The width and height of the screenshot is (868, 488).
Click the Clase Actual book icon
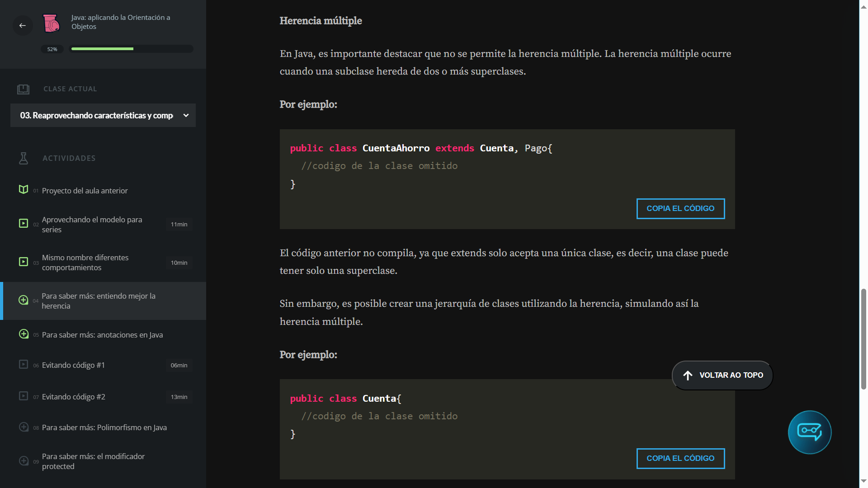coord(23,89)
